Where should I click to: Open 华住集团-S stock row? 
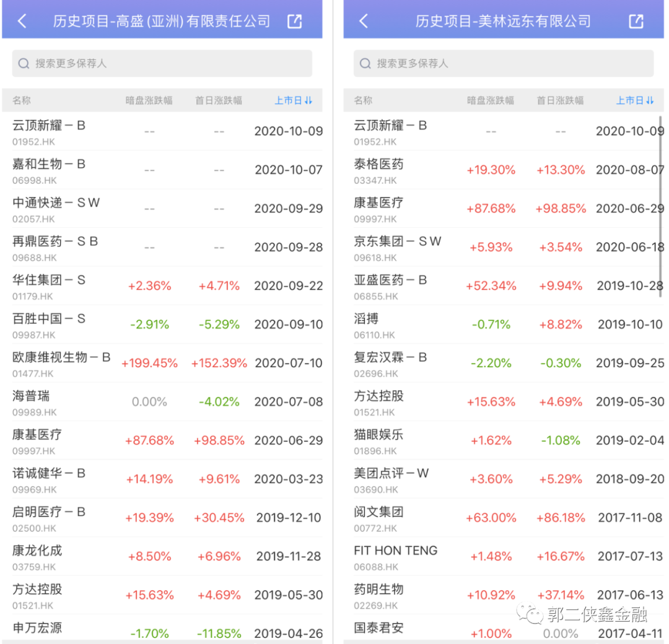(162, 285)
